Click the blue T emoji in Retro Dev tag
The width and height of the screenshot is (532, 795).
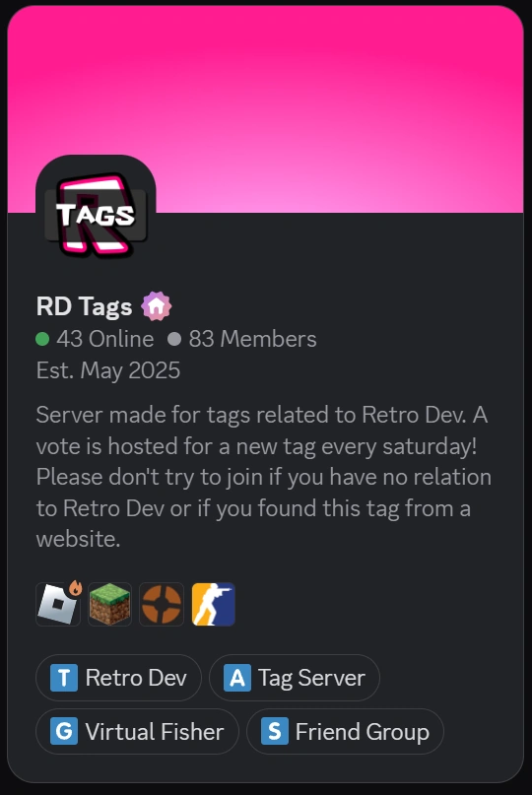pos(64,678)
